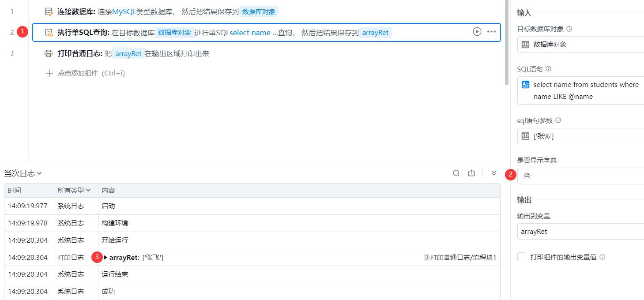Enable 打印组件的输出变量值 checkbox
This screenshot has width=644, height=300.
(x=522, y=257)
